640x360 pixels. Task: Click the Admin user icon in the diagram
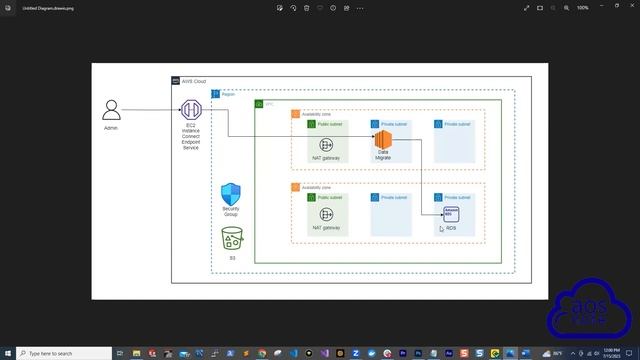tap(111, 110)
